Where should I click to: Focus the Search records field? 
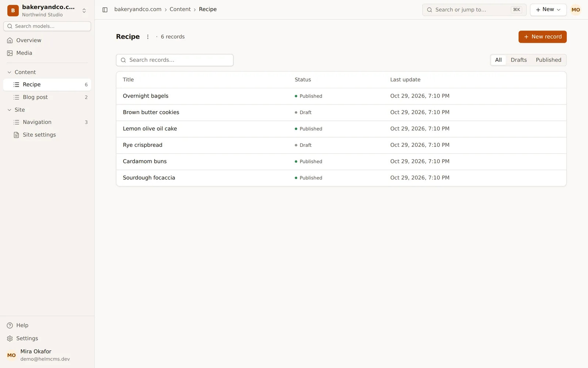(x=175, y=60)
